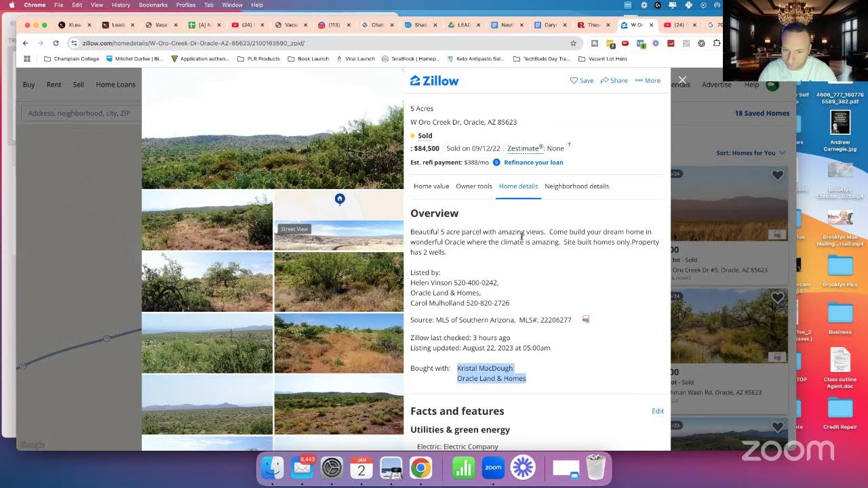Go to the Neighborhood details tab
The width and height of the screenshot is (868, 488).
576,186
